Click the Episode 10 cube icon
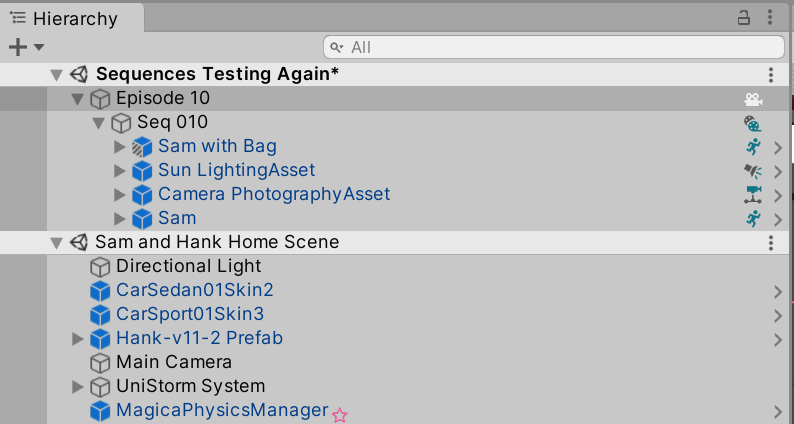The width and height of the screenshot is (794, 424). click(100, 99)
